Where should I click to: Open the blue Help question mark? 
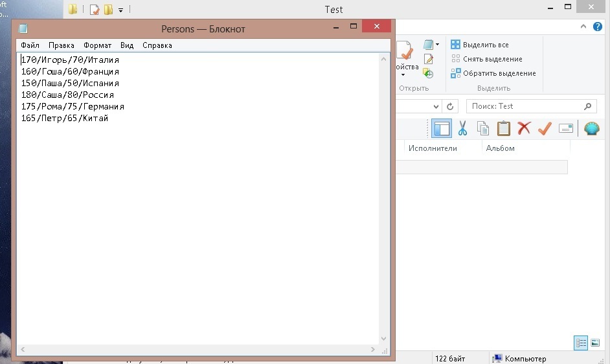[598, 27]
